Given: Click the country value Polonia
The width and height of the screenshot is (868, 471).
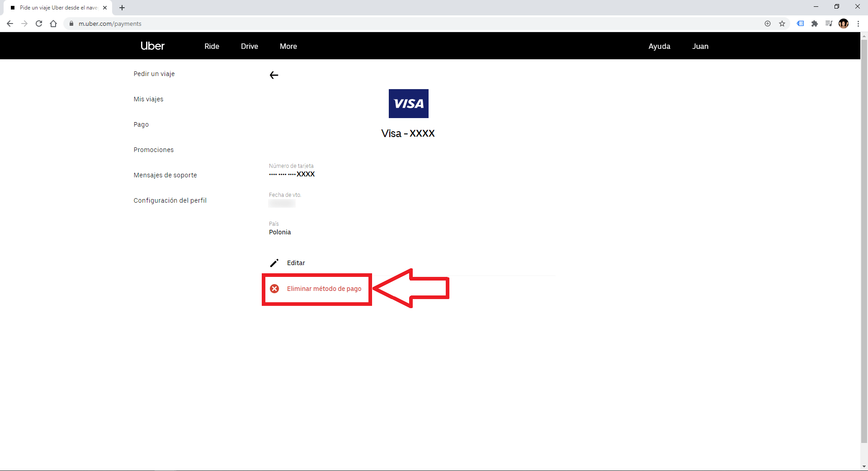Looking at the screenshot, I should [280, 232].
